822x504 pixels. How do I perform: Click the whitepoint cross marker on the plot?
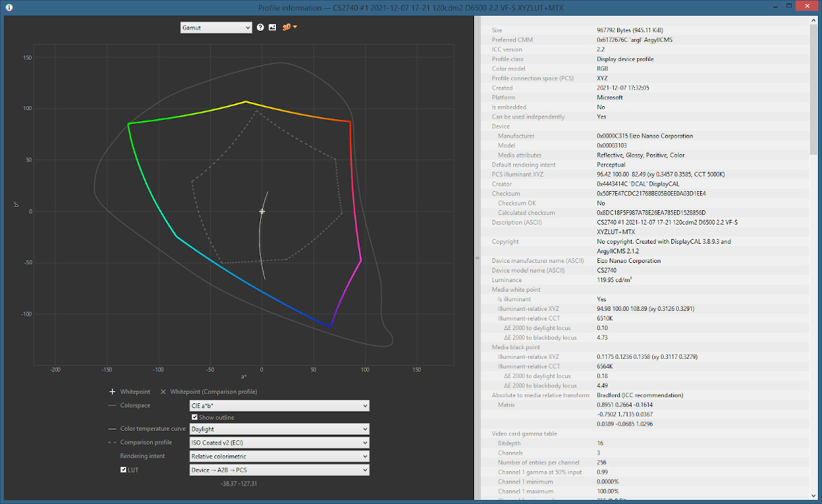pos(262,212)
